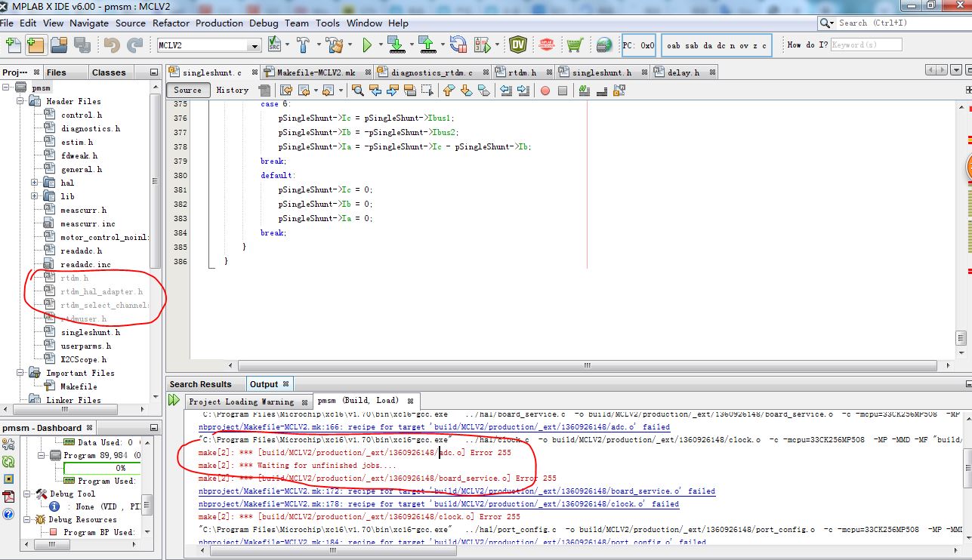Open the Clean and Build dropdown arrow
Screen dimensions: 972x560
(350, 45)
